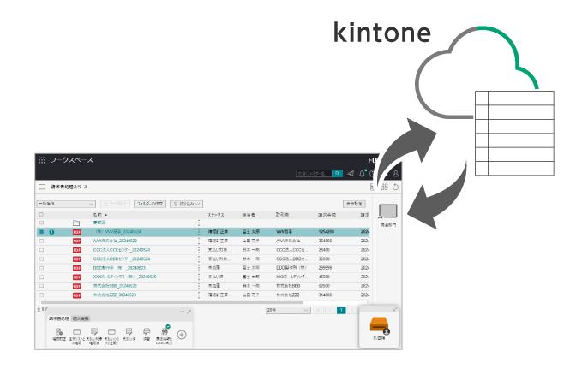Image resolution: width=588 pixels, height=369 pixels.
Task: Click PDF icon of CCC法人CCCセンター_20240524
Action: pos(77,250)
